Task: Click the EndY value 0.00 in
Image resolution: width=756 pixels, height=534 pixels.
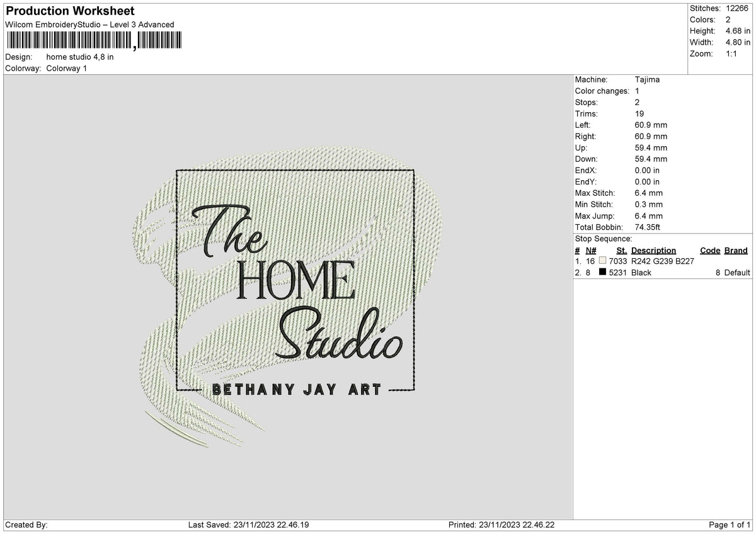Action: point(648,181)
